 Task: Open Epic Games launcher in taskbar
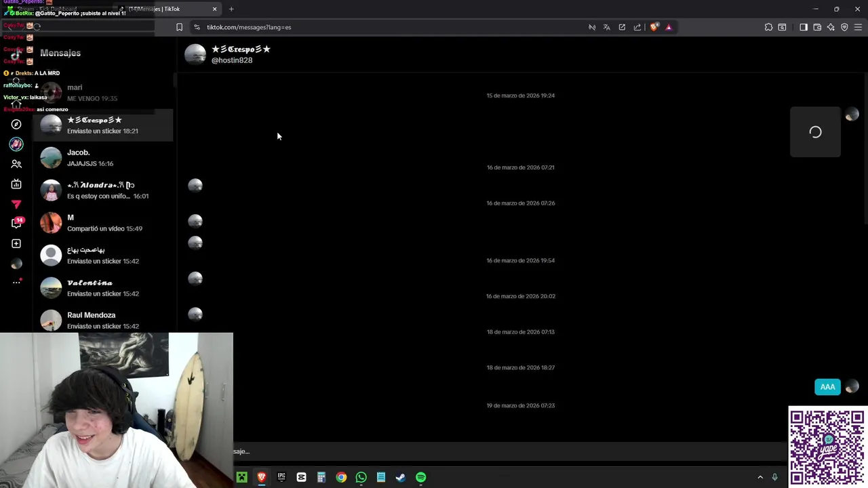pos(281,477)
